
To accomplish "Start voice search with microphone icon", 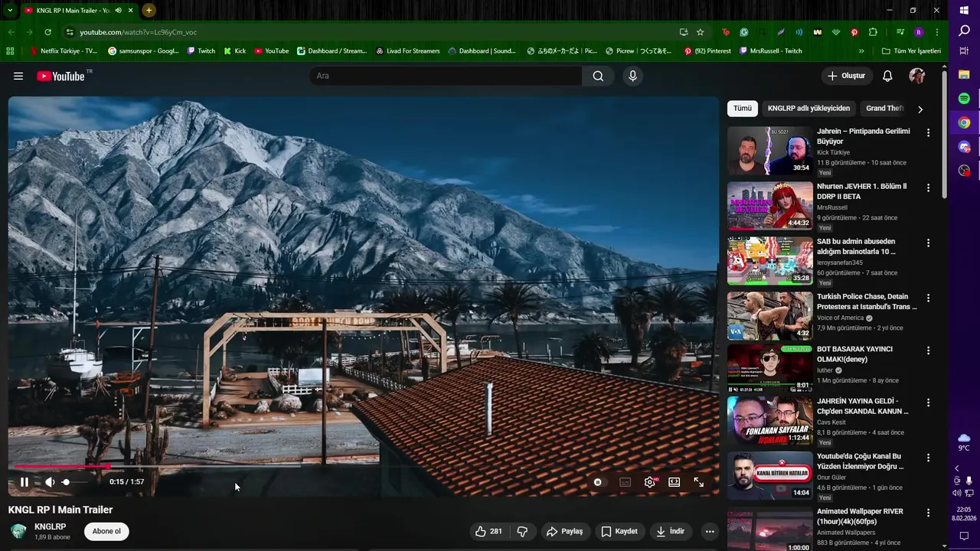I will click(x=632, y=76).
